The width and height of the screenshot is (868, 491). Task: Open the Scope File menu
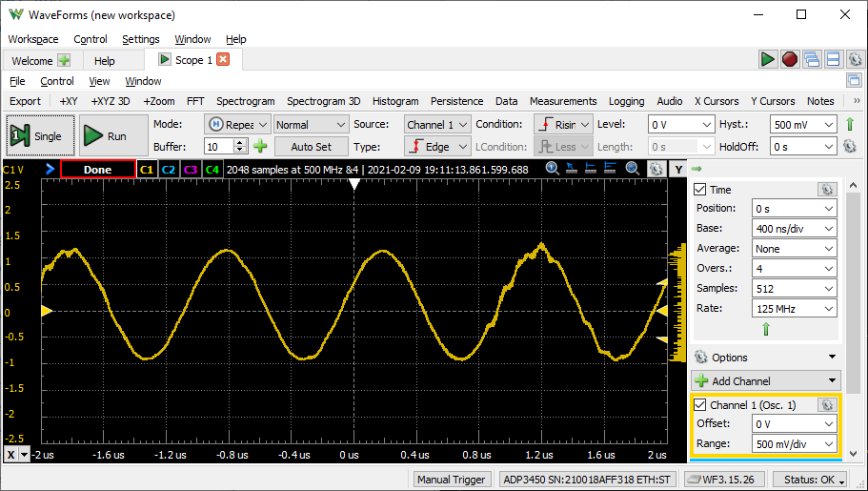(x=17, y=81)
